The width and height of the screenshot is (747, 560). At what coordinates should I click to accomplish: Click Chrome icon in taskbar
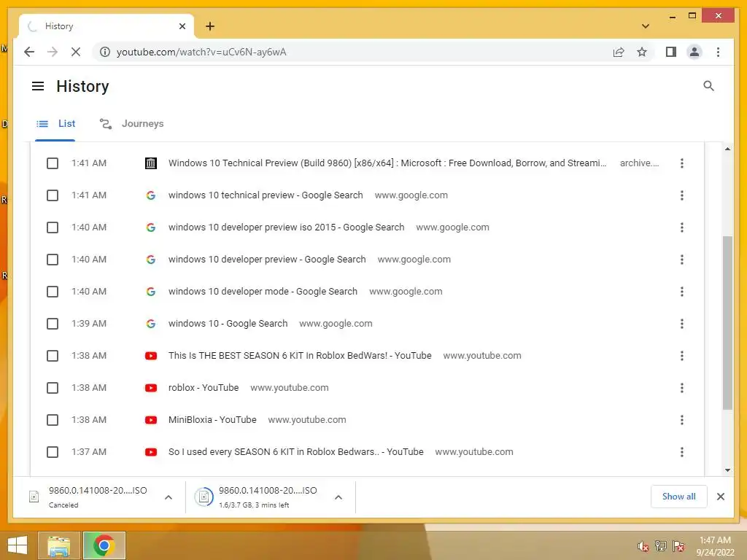104,545
